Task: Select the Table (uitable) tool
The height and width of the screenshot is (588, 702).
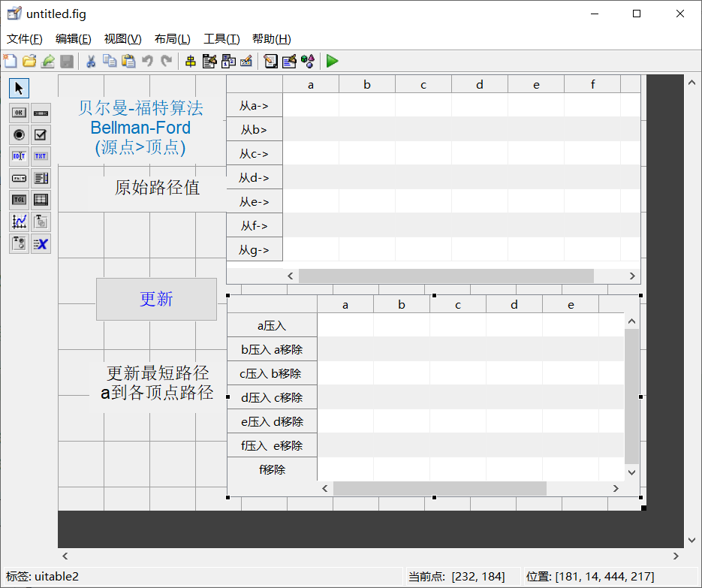Action: pos(40,200)
